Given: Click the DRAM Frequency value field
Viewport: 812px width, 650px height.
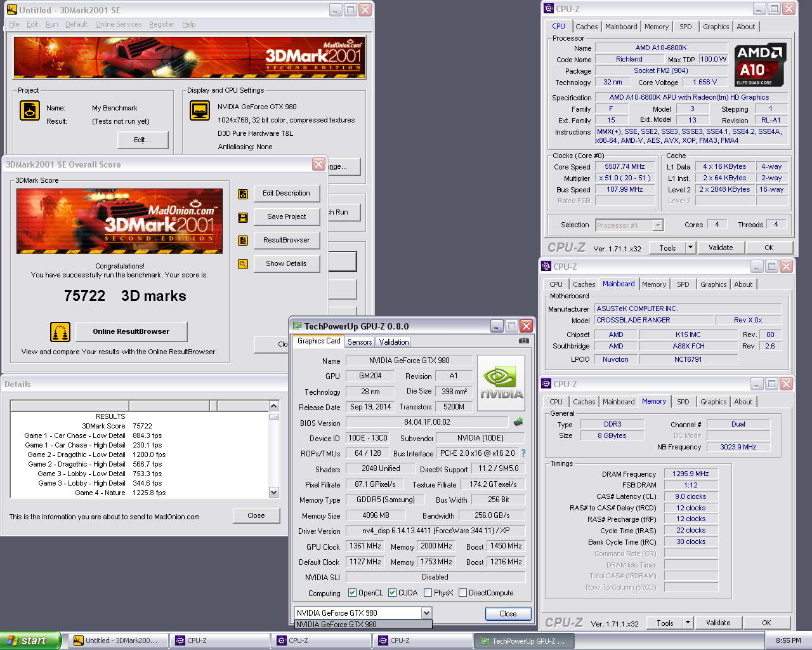Looking at the screenshot, I should [x=691, y=474].
